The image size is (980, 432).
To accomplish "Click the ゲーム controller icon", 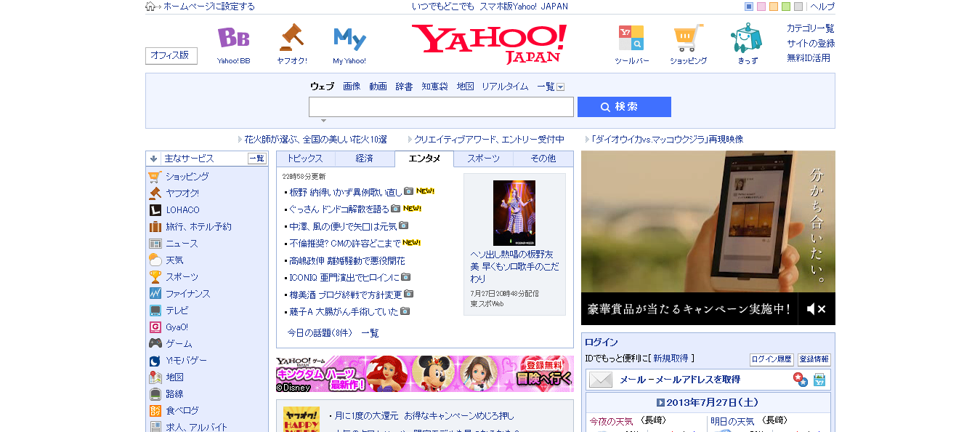I will click(x=155, y=343).
